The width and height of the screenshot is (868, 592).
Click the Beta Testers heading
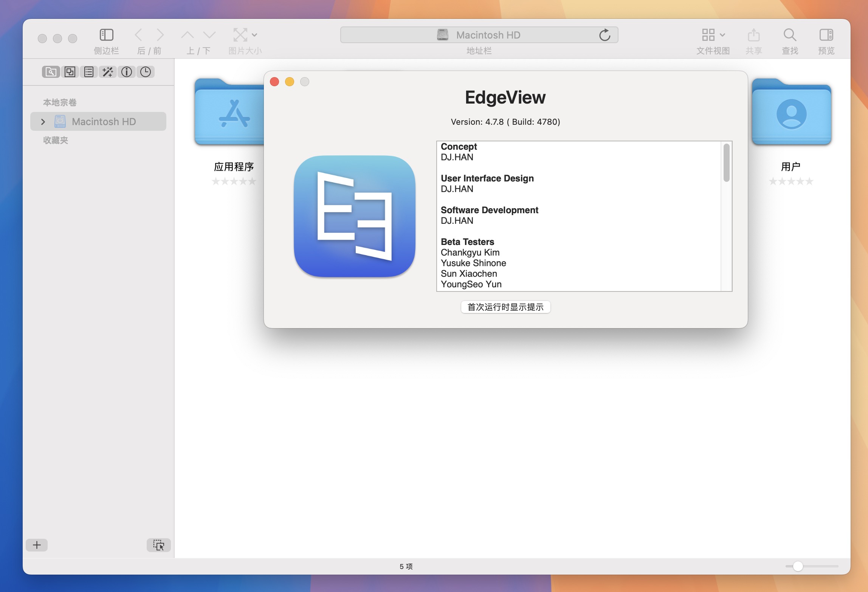click(467, 242)
